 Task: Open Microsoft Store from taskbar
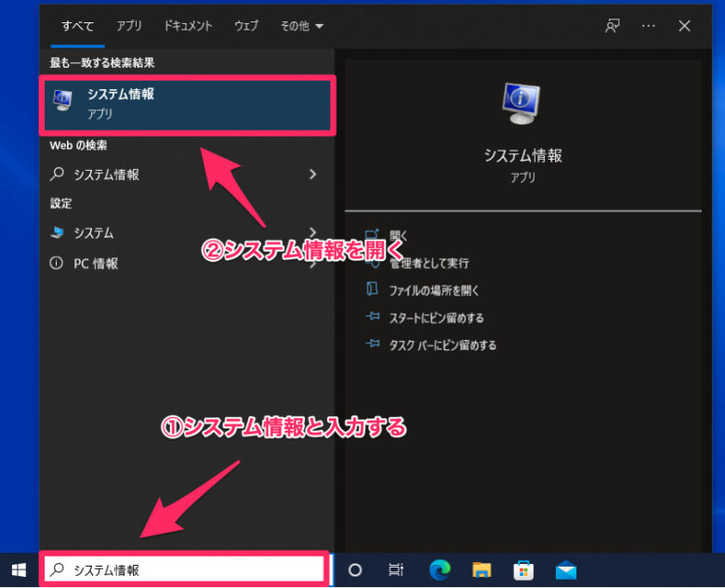pyautogui.click(x=523, y=570)
